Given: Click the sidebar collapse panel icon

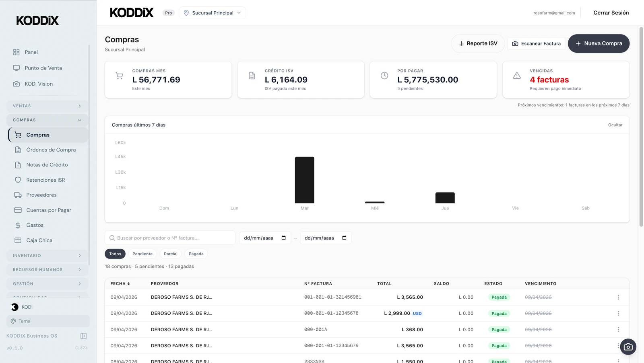Looking at the screenshot, I should (x=83, y=336).
